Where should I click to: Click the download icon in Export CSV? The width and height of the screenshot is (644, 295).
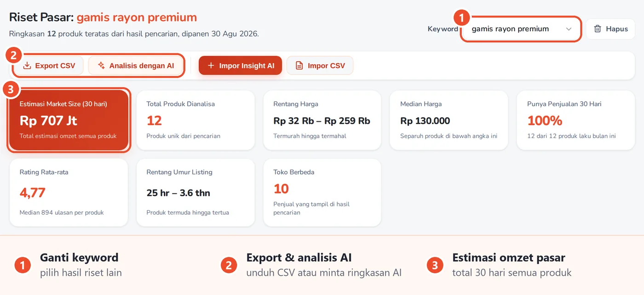[27, 66]
